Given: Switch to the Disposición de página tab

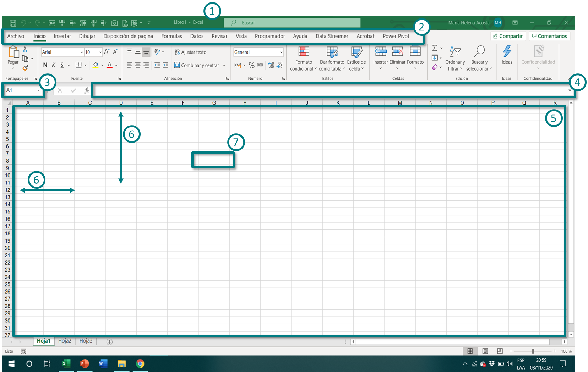Looking at the screenshot, I should click(x=128, y=36).
